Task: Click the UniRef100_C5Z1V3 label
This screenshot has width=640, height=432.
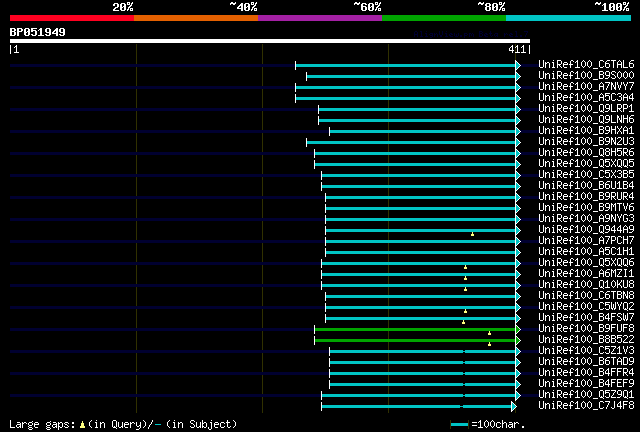Action: (x=586, y=351)
